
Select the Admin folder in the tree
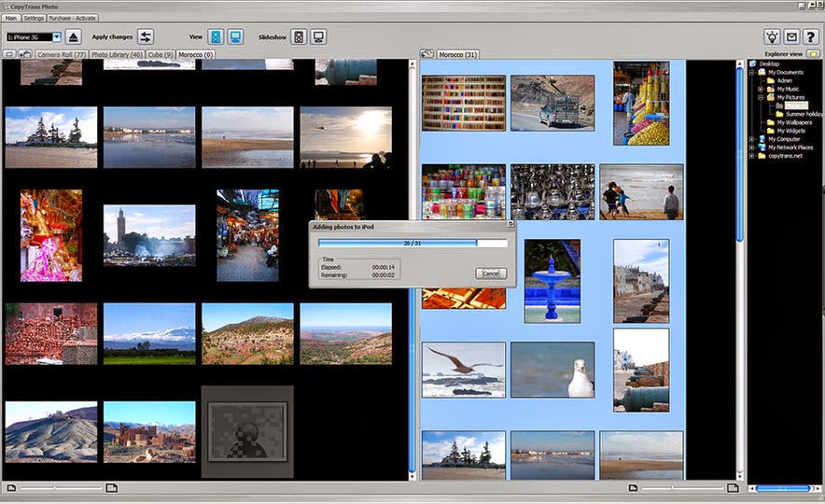point(784,80)
